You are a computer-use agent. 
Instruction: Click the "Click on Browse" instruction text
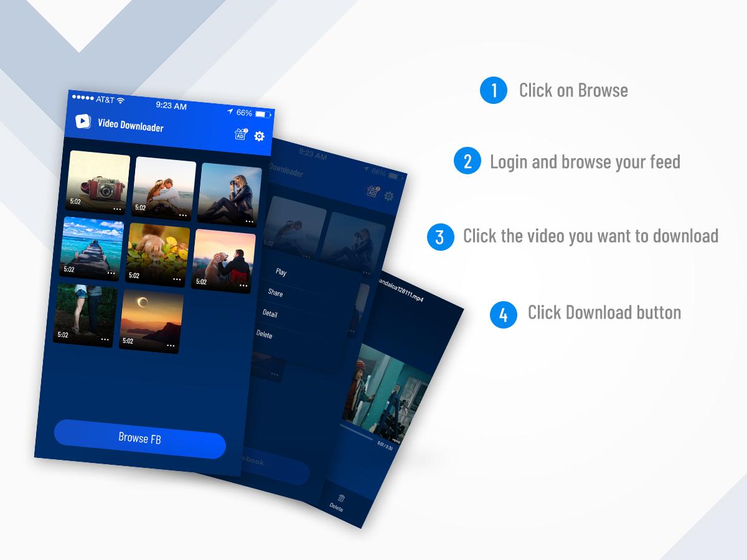click(573, 90)
